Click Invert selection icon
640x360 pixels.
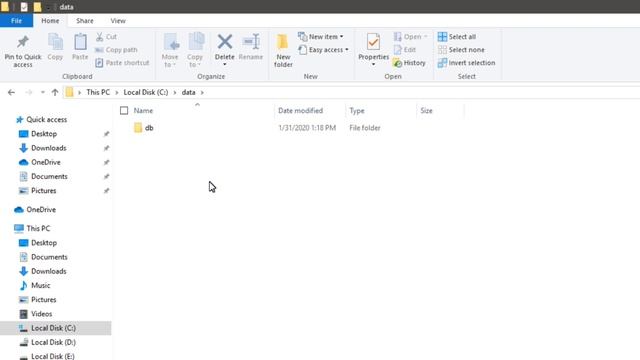(442, 63)
